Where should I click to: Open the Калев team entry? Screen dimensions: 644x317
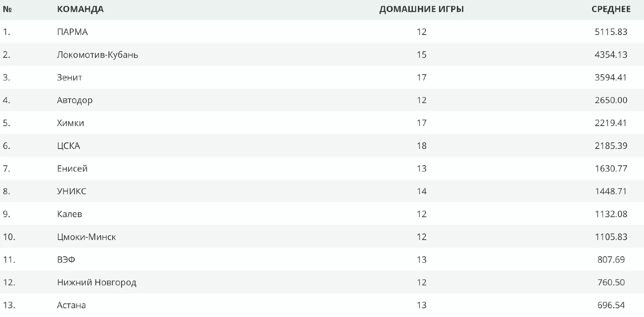pos(69,214)
